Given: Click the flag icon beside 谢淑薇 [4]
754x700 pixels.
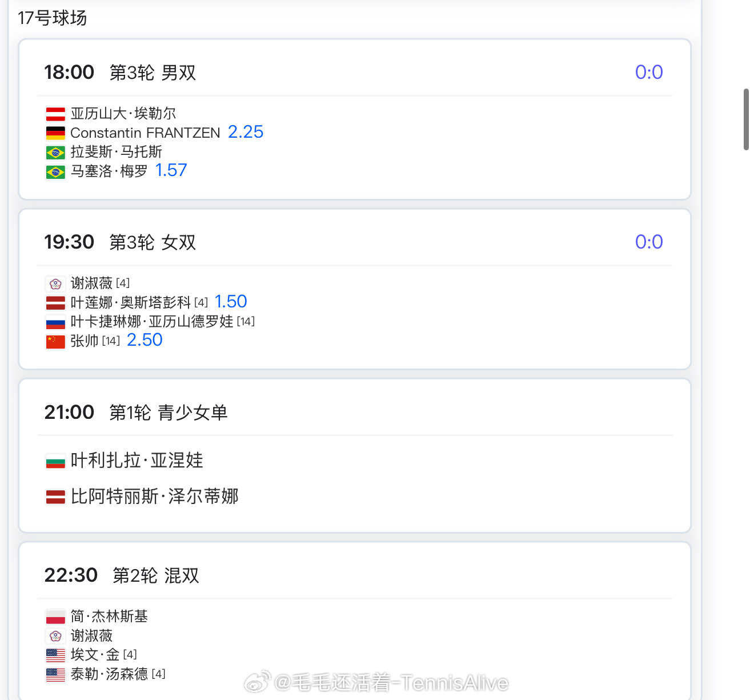Looking at the screenshot, I should point(55,284).
